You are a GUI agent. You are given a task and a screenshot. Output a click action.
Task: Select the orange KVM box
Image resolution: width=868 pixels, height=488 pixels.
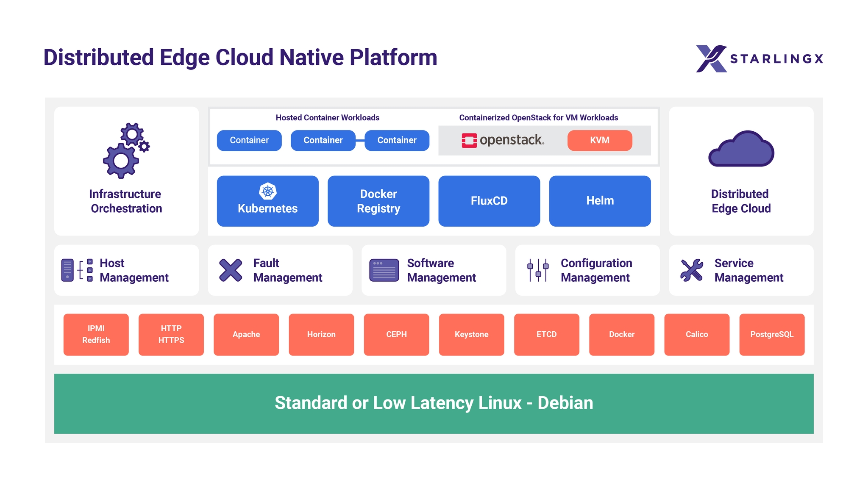(x=599, y=140)
